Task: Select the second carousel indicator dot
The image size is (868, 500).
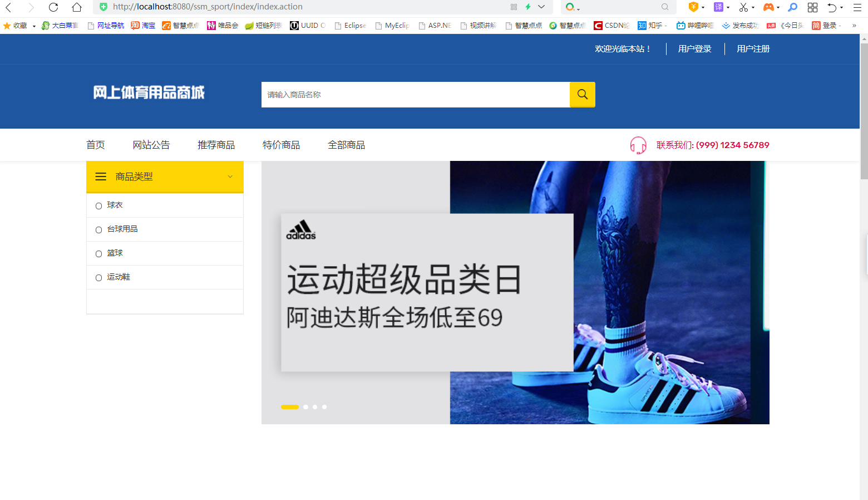Action: 305,407
